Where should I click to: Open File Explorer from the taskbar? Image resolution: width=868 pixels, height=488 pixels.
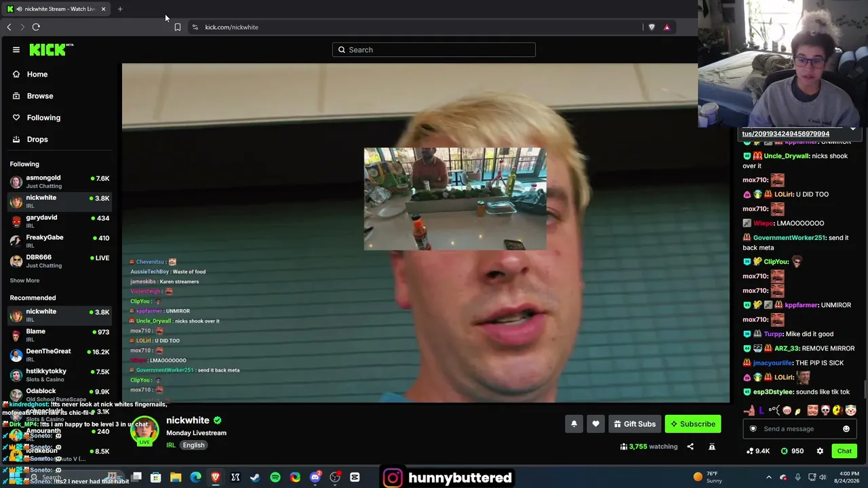(x=176, y=477)
